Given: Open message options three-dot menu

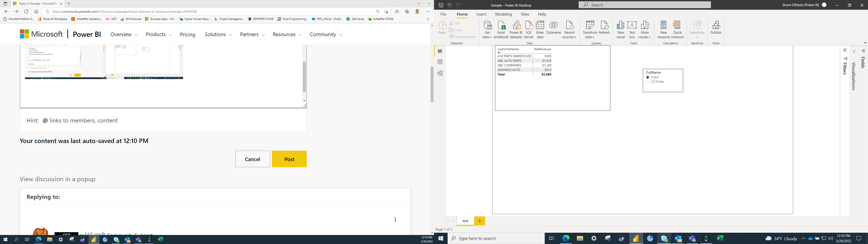Looking at the screenshot, I should click(395, 219).
